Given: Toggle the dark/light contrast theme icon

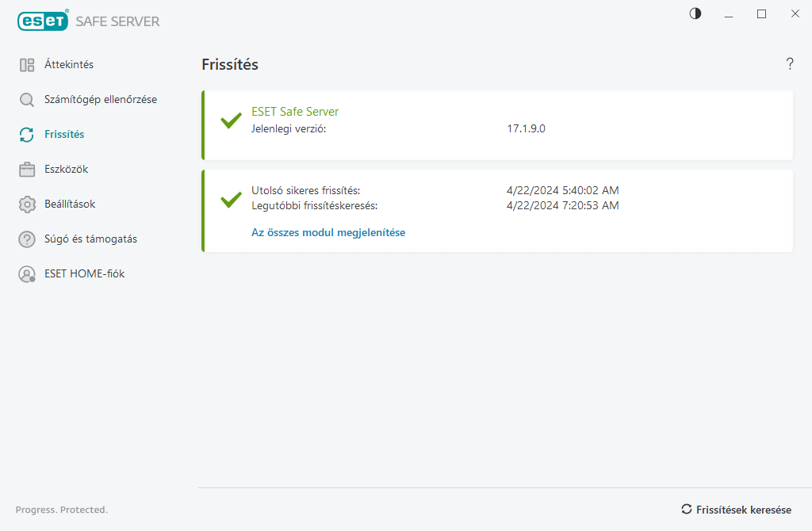Looking at the screenshot, I should pos(695,13).
